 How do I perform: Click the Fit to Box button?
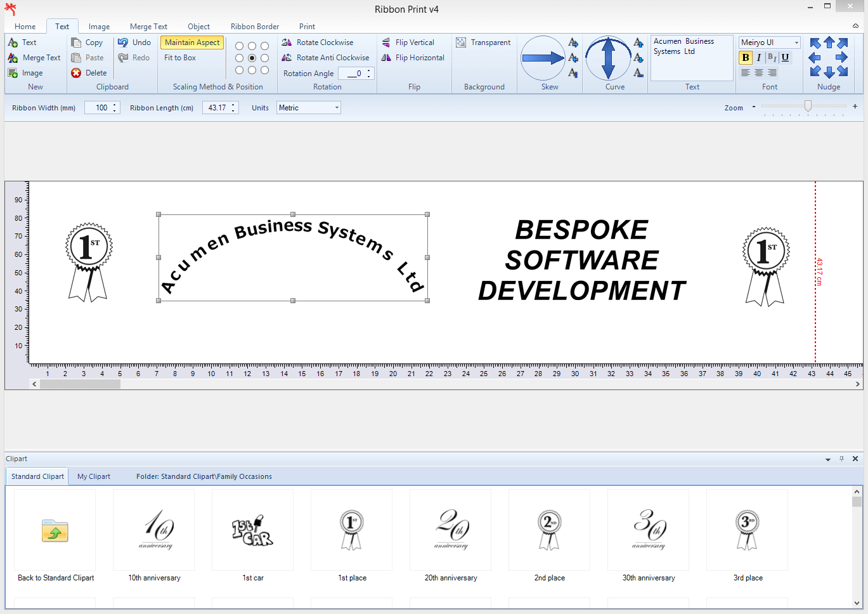[180, 58]
